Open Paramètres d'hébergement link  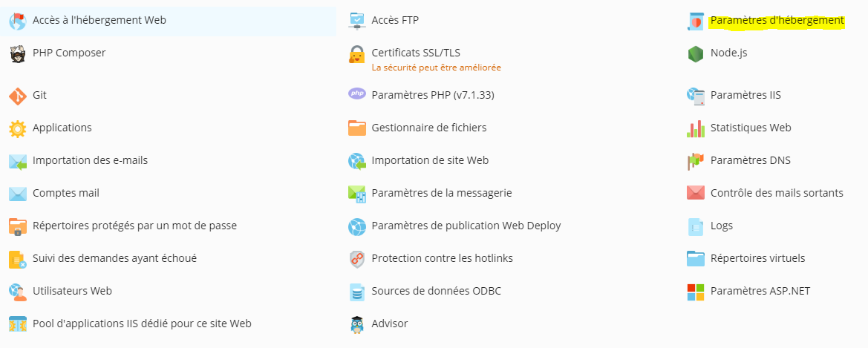tap(777, 21)
